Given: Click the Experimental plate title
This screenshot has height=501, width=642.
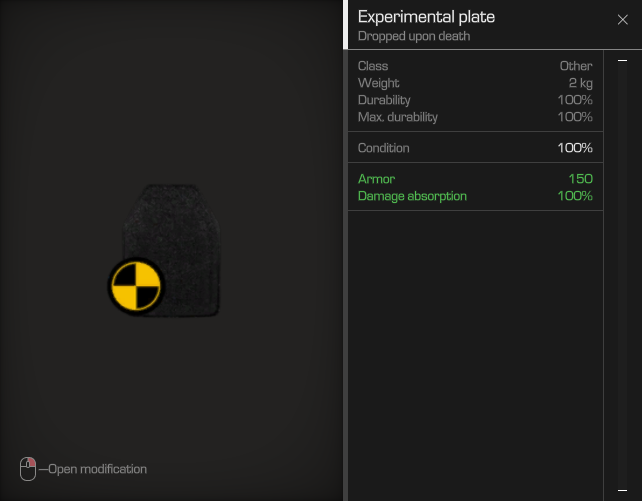Looking at the screenshot, I should tap(426, 17).
